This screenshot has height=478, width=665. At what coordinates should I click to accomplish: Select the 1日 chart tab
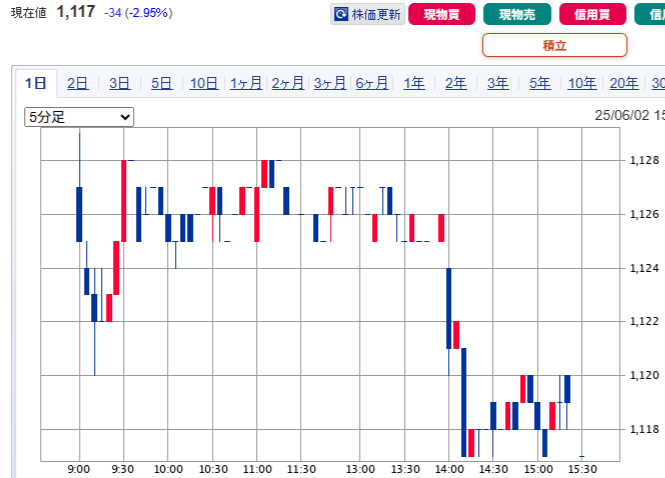36,83
